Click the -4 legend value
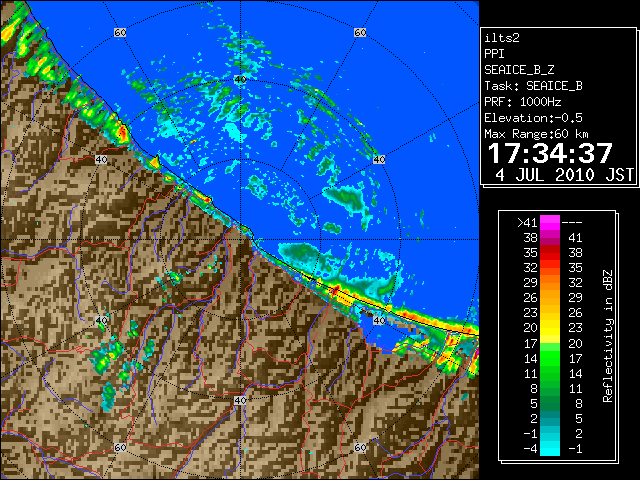The height and width of the screenshot is (480, 640). [530, 449]
